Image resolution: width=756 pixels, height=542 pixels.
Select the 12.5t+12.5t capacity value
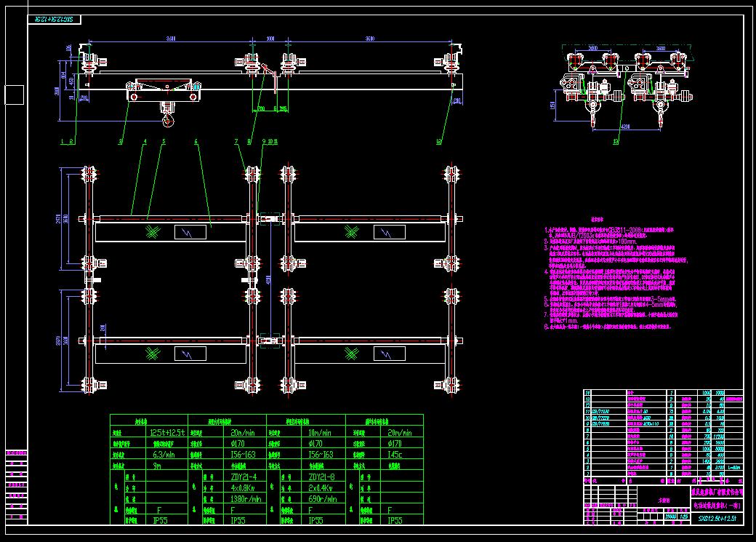coord(166,431)
